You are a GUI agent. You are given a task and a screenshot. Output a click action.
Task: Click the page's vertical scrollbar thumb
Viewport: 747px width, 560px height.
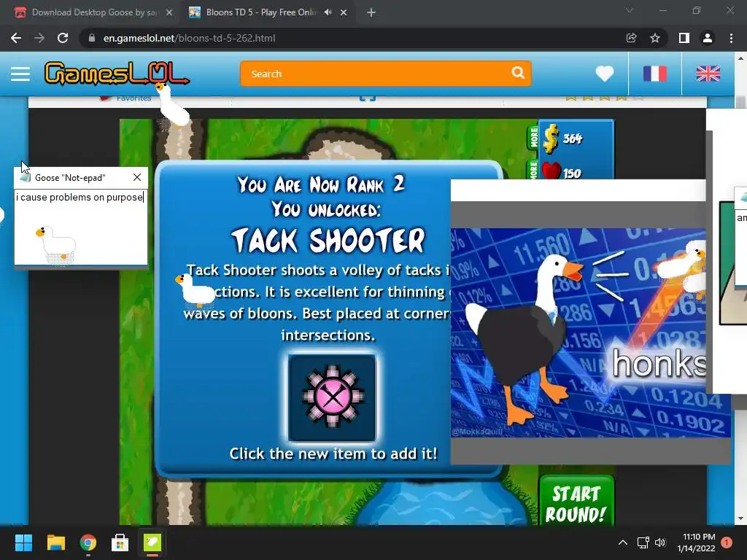click(x=740, y=101)
